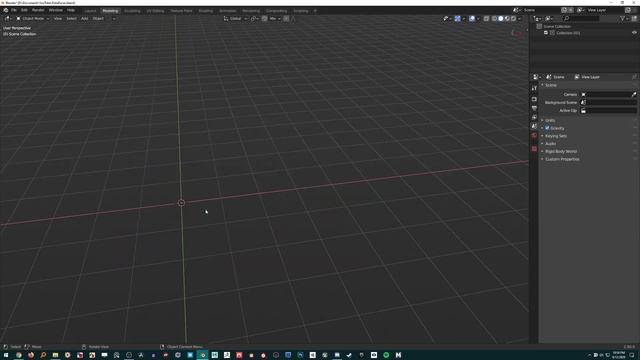Viewport: 640px width, 360px height.
Task: Open the Edit menu
Action: (x=24, y=10)
